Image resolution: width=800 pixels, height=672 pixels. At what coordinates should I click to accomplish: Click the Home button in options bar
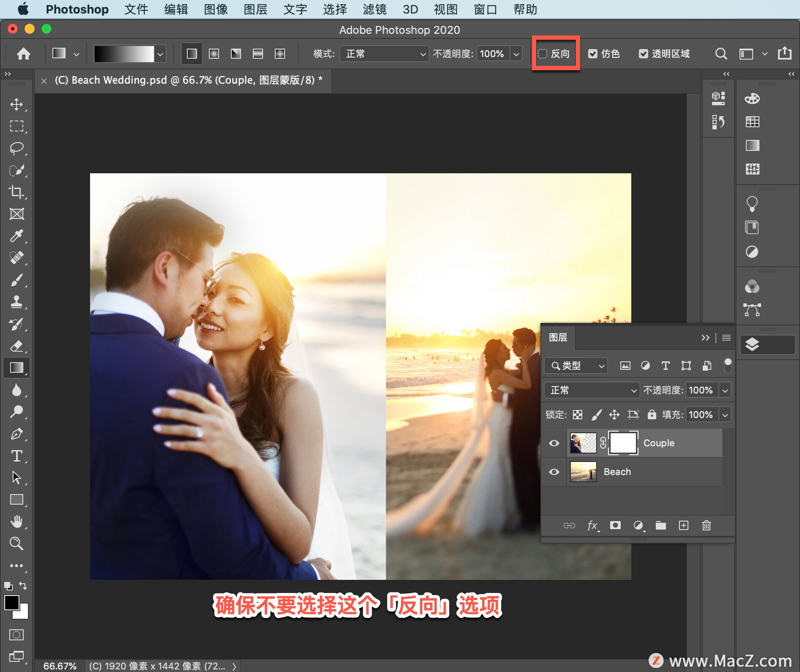pos(24,54)
